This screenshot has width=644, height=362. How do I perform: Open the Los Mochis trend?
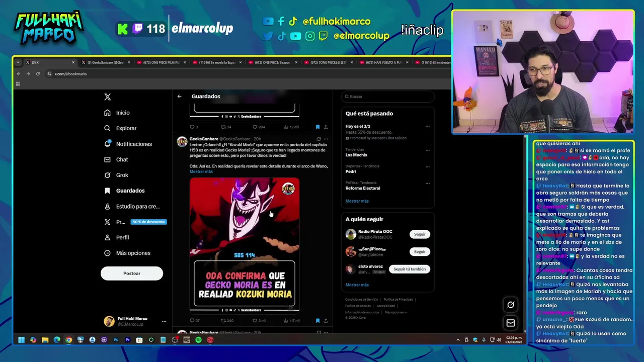click(356, 155)
